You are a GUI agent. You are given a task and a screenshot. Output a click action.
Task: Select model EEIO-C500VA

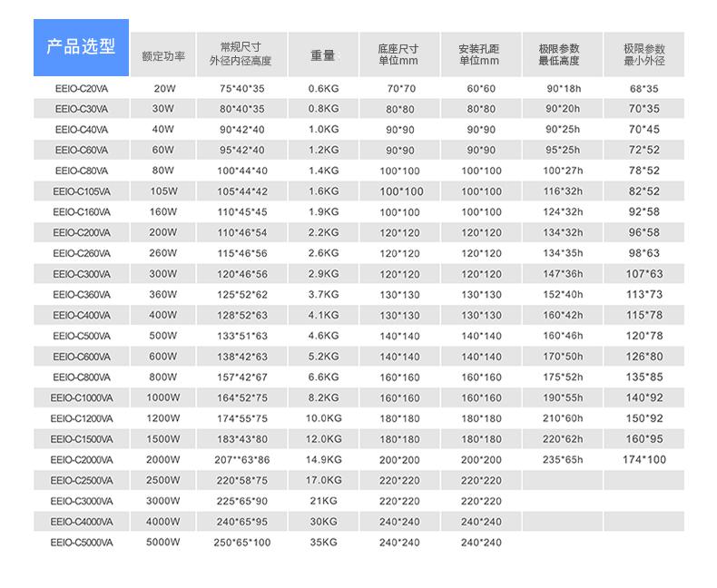click(x=82, y=336)
